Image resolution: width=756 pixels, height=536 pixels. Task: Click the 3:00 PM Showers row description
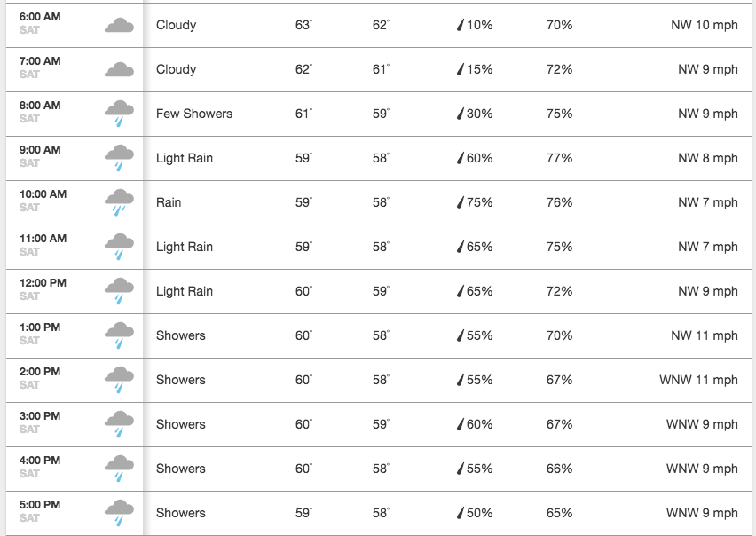pos(181,424)
